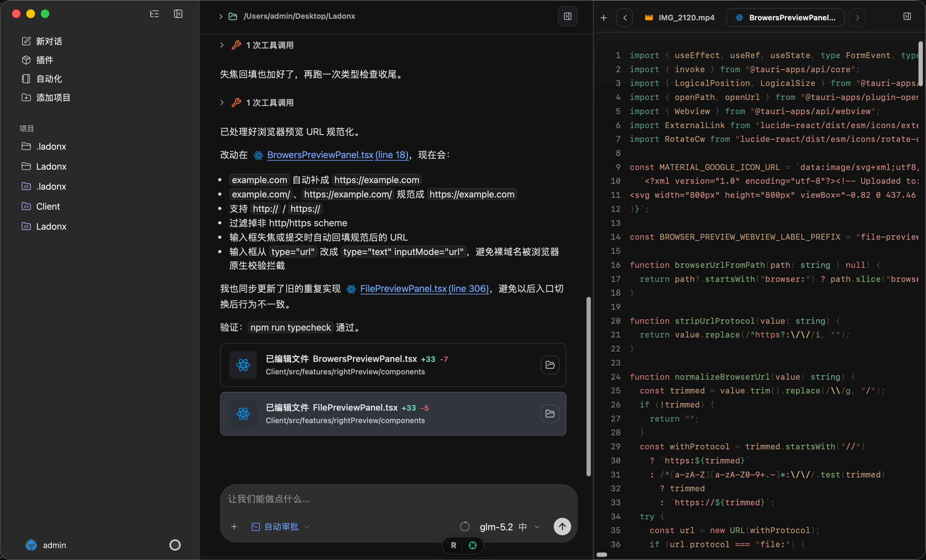Open BrowersPreviewPanel.tsx (line 18) link

point(337,155)
